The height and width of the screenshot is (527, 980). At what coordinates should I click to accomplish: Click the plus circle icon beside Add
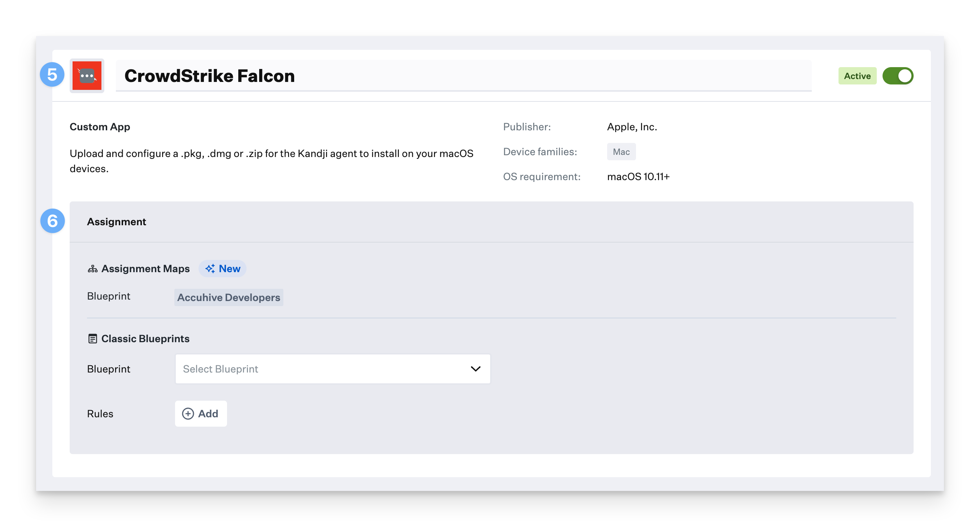[188, 414]
